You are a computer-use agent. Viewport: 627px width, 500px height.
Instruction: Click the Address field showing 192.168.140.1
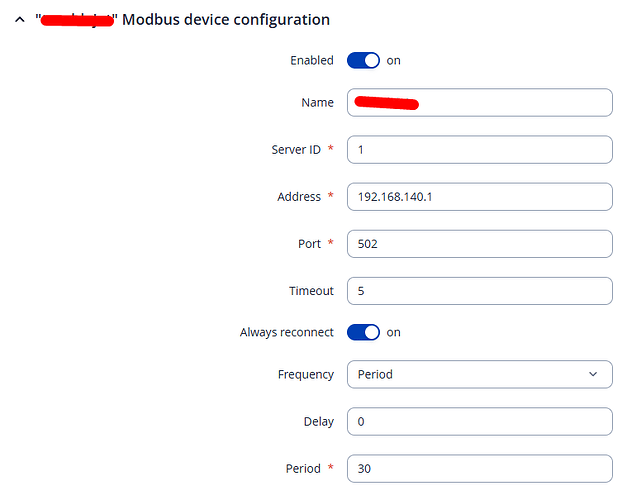[x=479, y=197]
